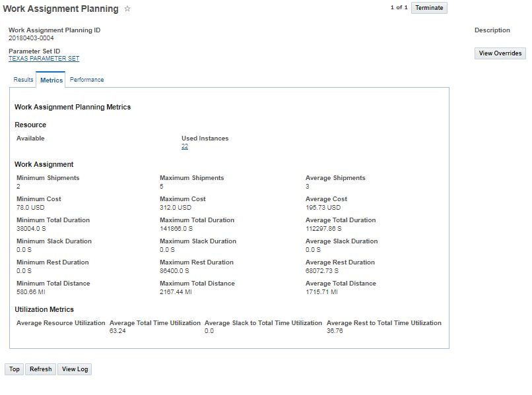This screenshot has height=395, width=532.
Task: Switch to the Results tab
Action: click(x=23, y=80)
